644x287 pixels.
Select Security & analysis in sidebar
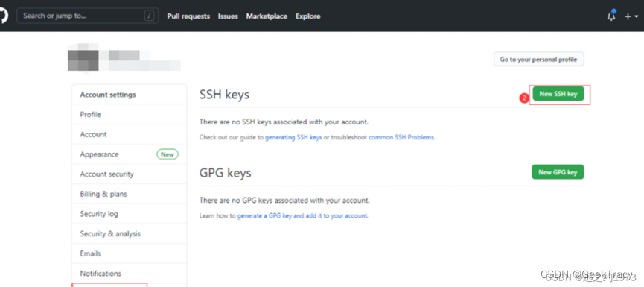(129, 233)
